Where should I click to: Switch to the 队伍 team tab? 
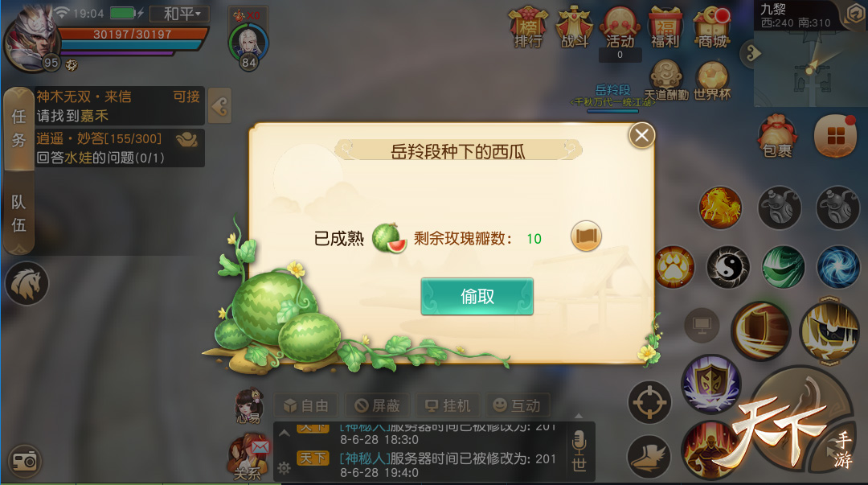(18, 213)
